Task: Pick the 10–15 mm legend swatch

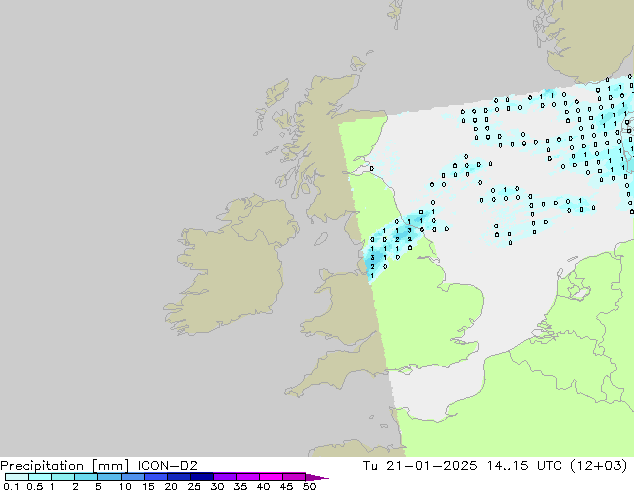Action: click(132, 477)
